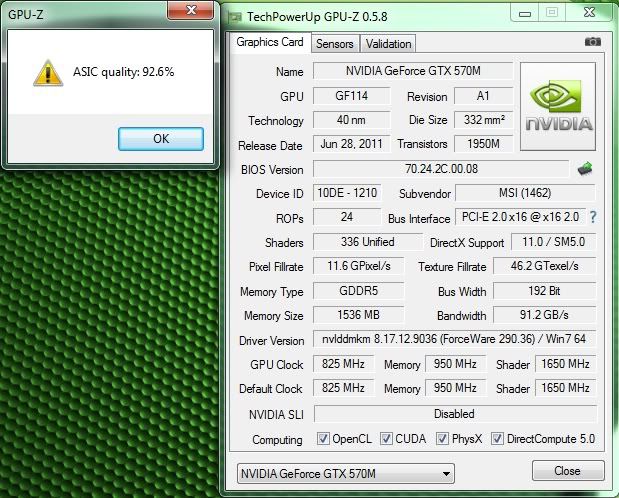Click the Release Date label
The height and width of the screenshot is (498, 619).
270,146
